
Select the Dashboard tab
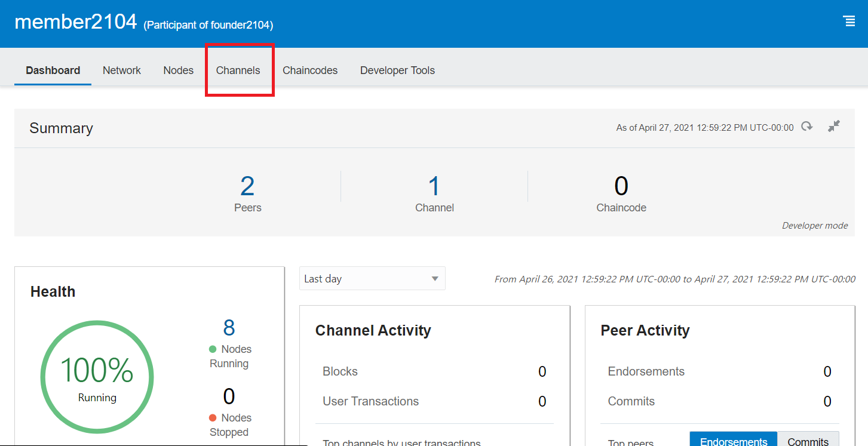[x=53, y=70]
